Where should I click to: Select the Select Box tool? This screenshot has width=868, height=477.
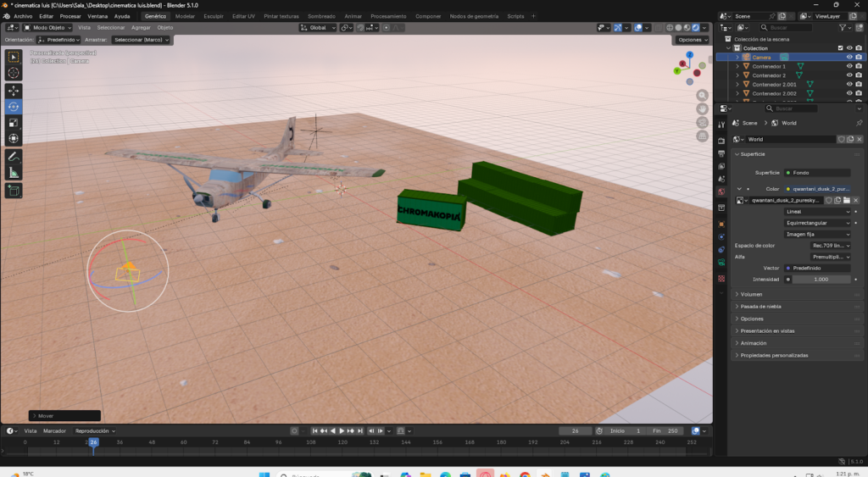tap(14, 57)
